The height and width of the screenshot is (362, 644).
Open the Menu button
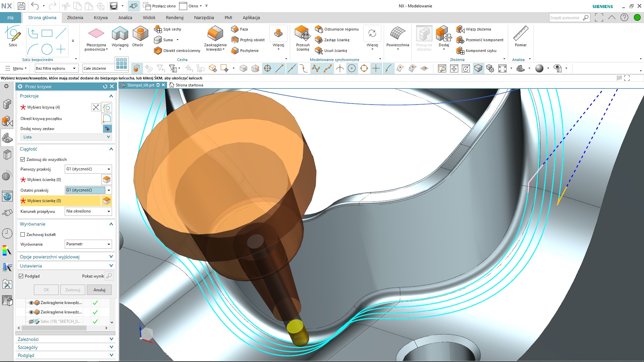pos(16,68)
